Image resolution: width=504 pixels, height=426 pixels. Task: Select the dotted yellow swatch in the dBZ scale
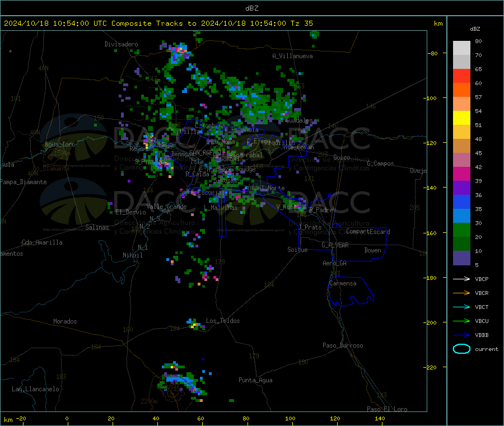[x=461, y=118]
